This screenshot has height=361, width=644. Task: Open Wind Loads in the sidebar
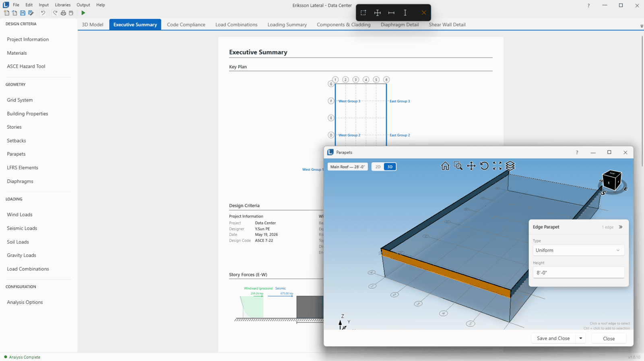pyautogui.click(x=20, y=215)
